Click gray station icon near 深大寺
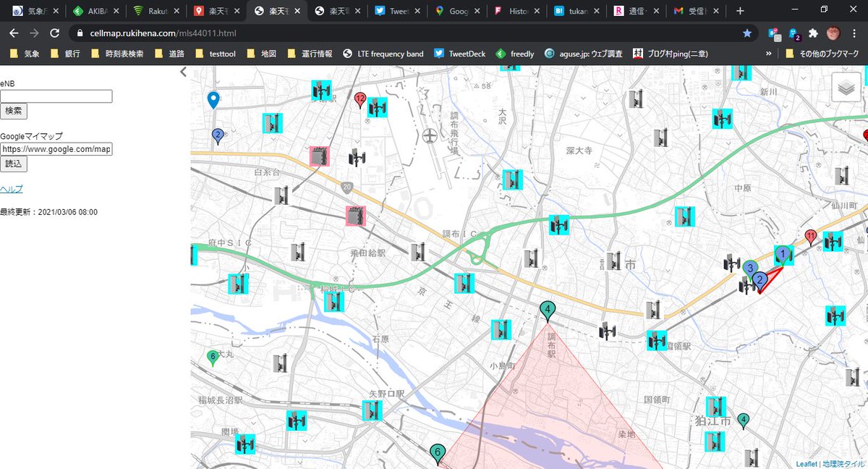This screenshot has height=469, width=868. (660, 138)
